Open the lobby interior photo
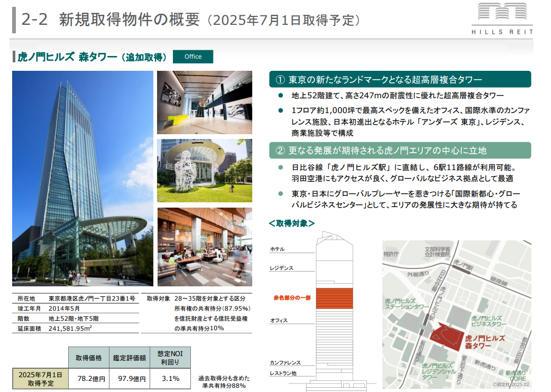This screenshot has height=392, width=551. click(205, 102)
